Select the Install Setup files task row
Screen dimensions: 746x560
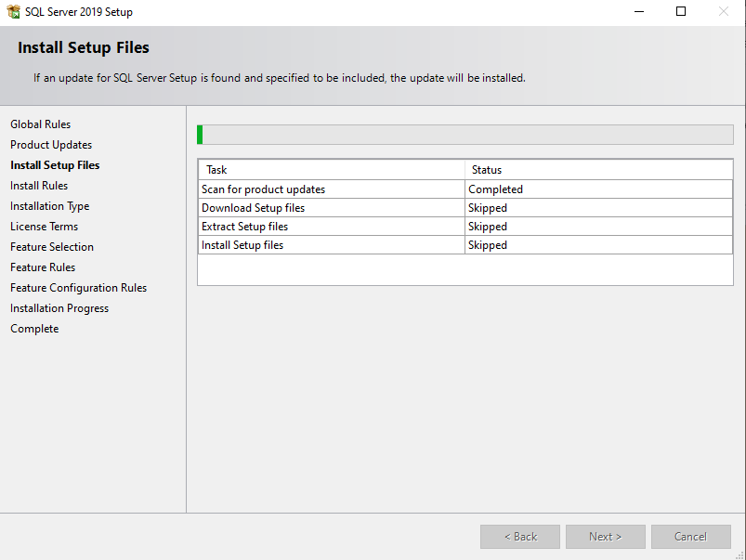coord(465,245)
